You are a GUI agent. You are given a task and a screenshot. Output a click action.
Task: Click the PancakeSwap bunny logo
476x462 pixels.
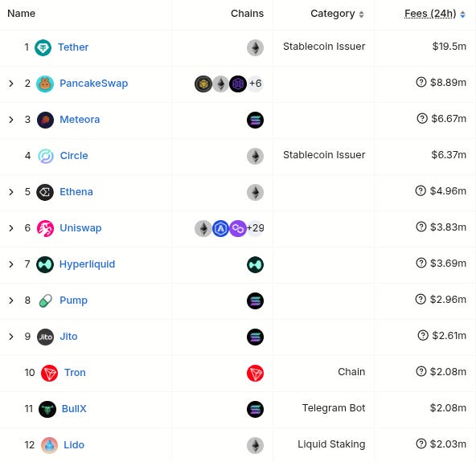click(x=45, y=84)
